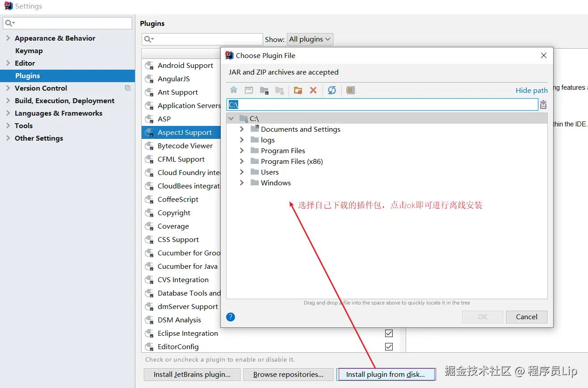
Task: Select Other Settings category
Action: pyautogui.click(x=39, y=138)
